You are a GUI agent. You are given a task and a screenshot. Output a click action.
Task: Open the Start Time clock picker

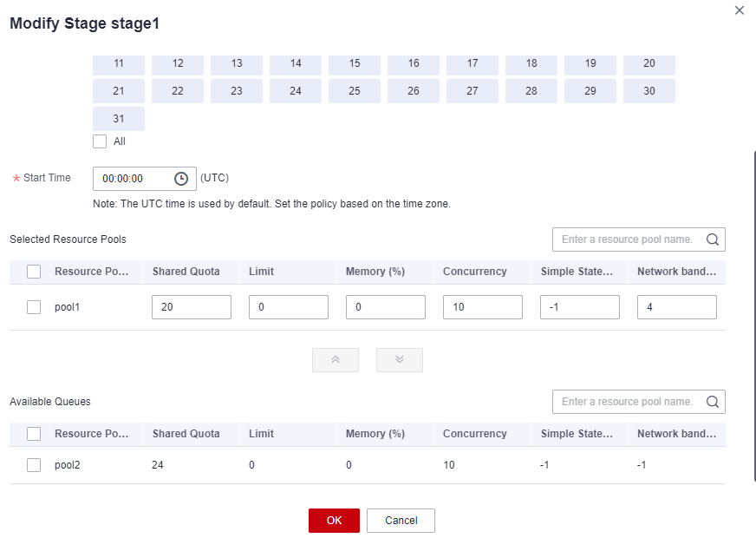pyautogui.click(x=181, y=179)
